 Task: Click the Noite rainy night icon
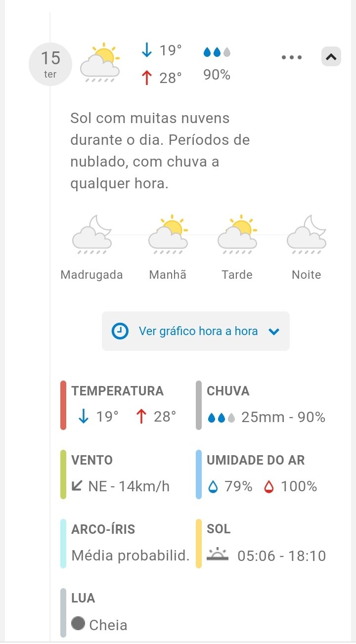tap(307, 234)
